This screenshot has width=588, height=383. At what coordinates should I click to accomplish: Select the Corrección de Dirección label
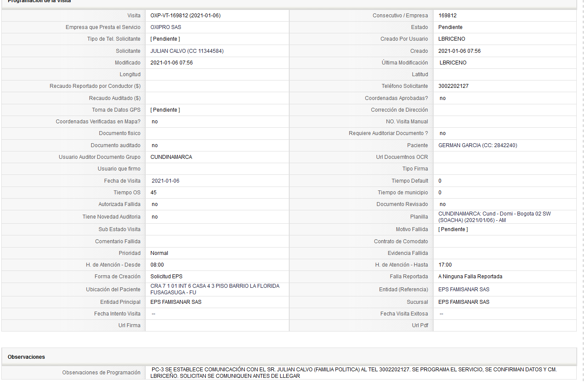pos(399,110)
